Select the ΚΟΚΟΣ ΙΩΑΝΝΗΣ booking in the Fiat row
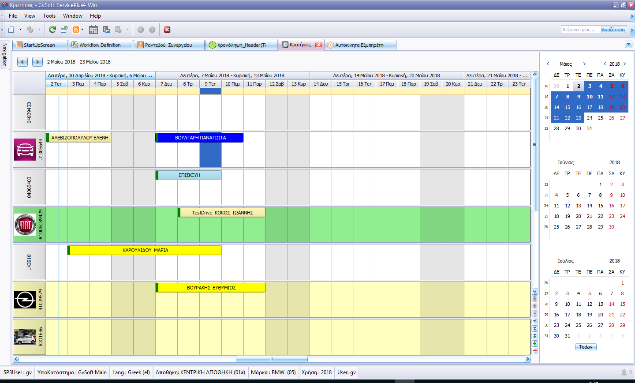 coord(222,213)
